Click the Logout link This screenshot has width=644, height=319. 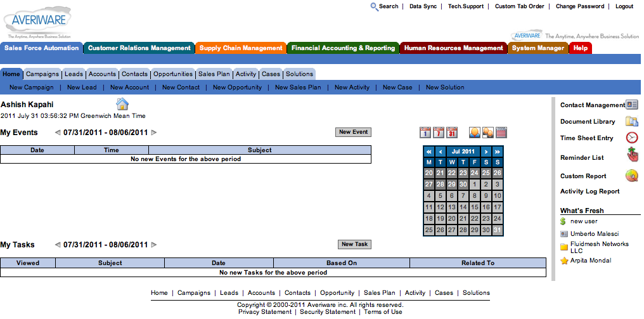(624, 6)
